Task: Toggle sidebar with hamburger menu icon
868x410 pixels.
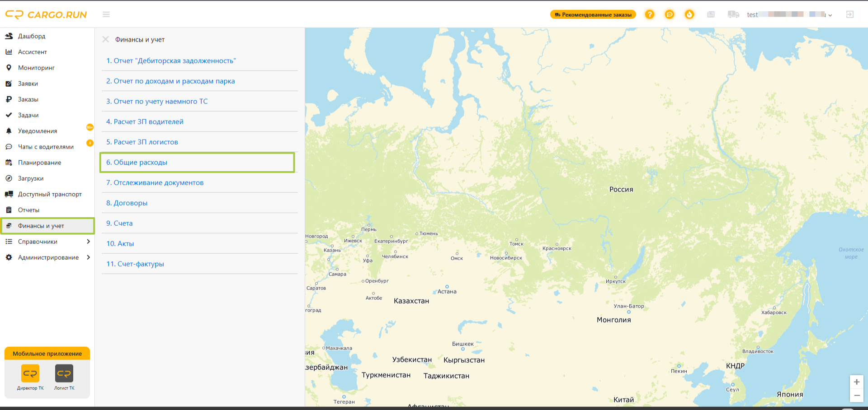Action: (106, 14)
